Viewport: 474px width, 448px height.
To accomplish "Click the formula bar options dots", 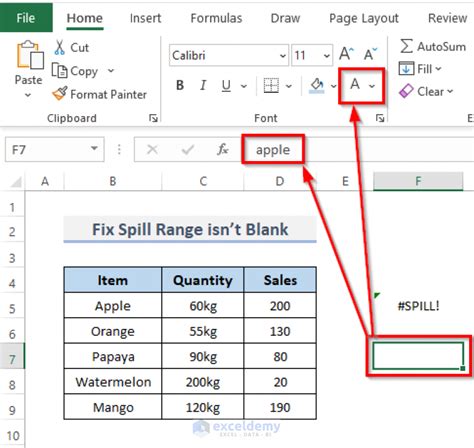I will point(119,149).
